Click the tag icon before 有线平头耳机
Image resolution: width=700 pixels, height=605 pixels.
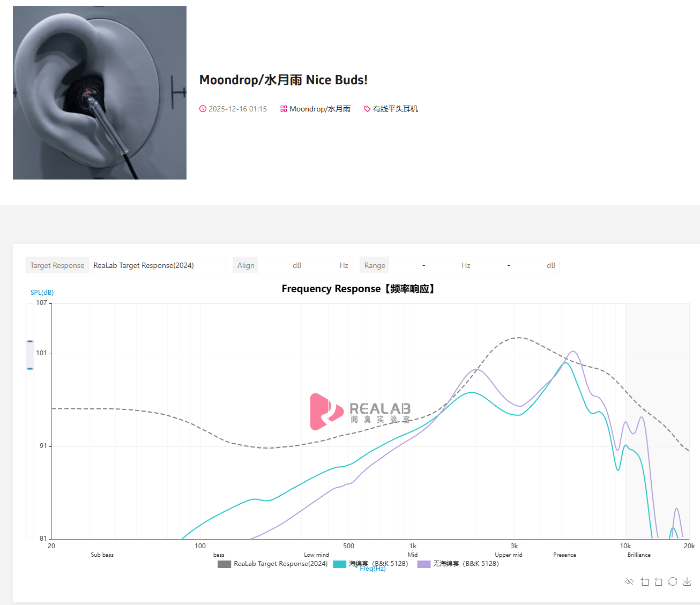367,109
